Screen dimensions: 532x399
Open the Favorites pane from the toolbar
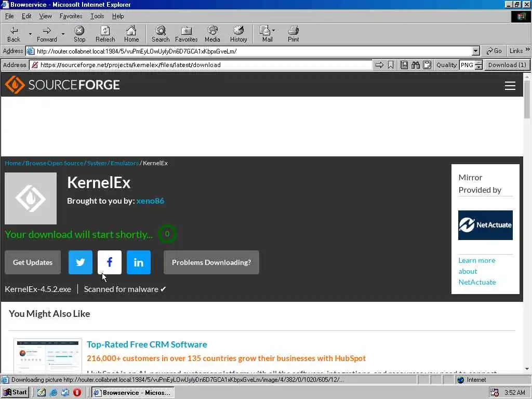(x=187, y=34)
